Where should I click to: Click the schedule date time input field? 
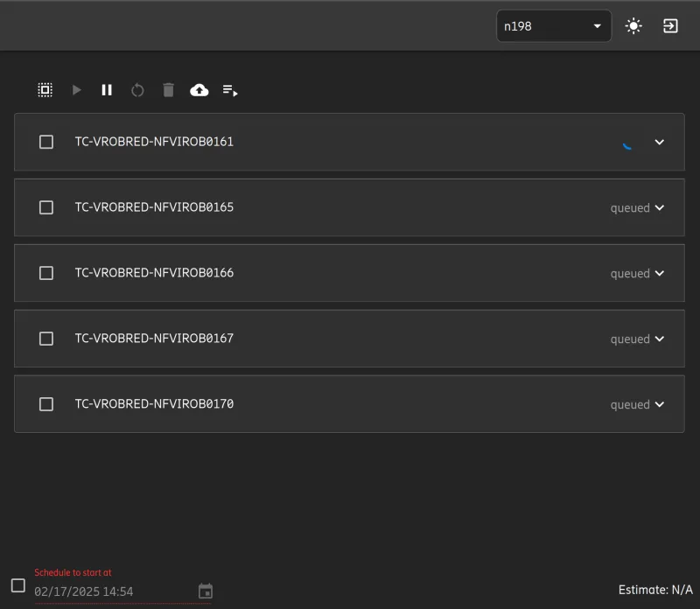tap(109, 591)
